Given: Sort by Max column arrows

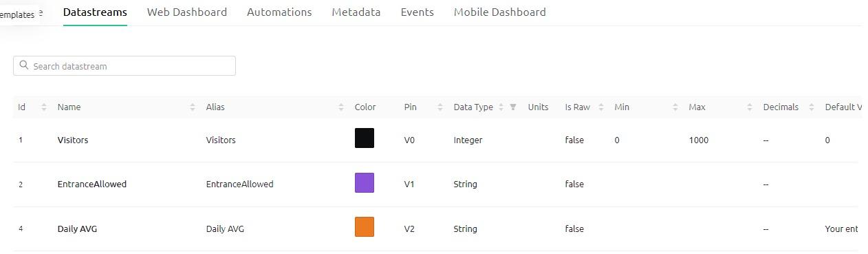Looking at the screenshot, I should click(x=750, y=107).
